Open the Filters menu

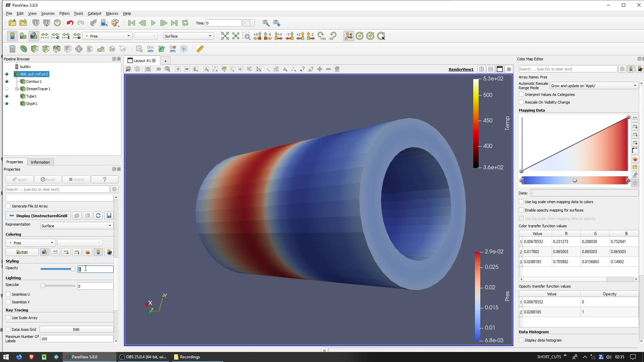click(64, 13)
